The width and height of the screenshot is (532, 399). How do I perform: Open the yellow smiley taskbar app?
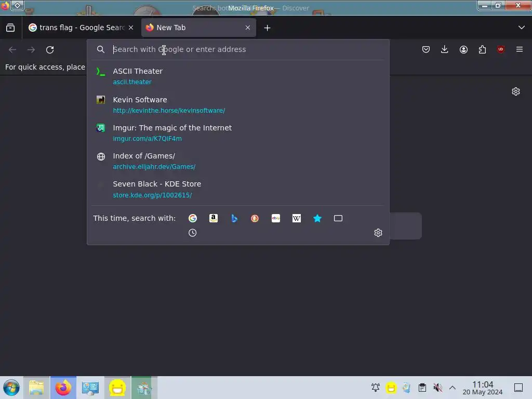click(117, 388)
